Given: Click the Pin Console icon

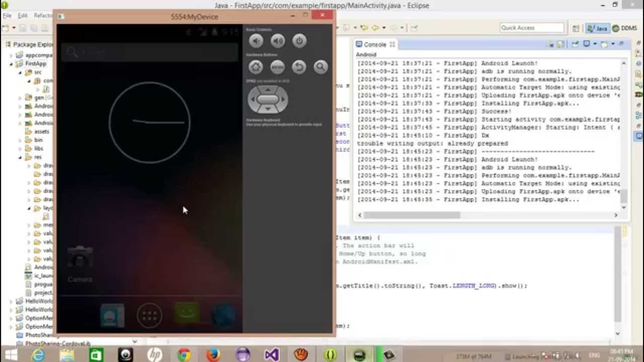Looking at the screenshot, I should (x=575, y=45).
